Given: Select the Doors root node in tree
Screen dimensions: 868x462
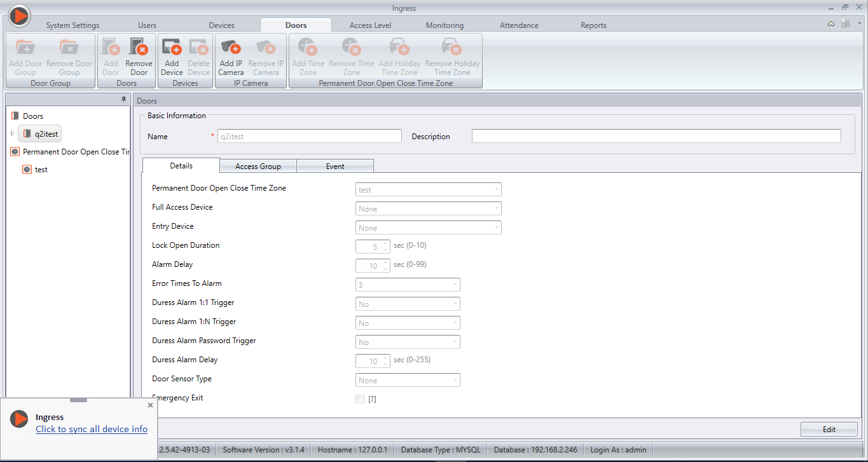Looking at the screenshot, I should pyautogui.click(x=27, y=116).
